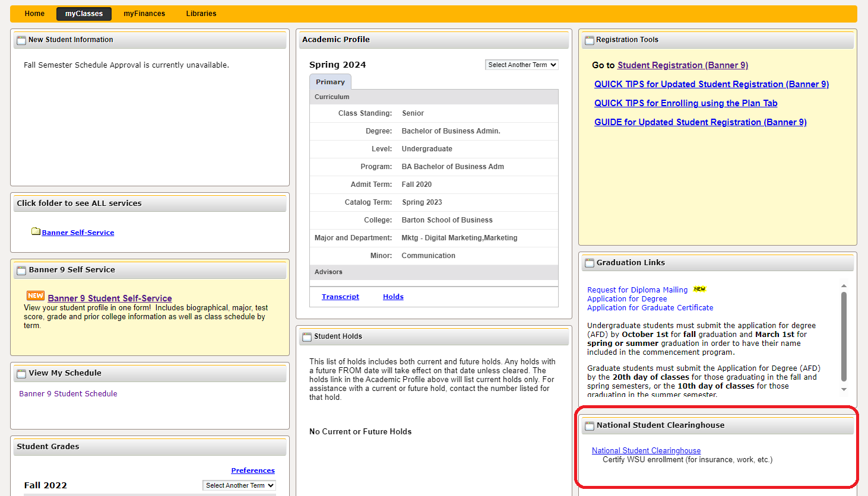
Task: Click the Advisors section header
Action: pos(434,272)
